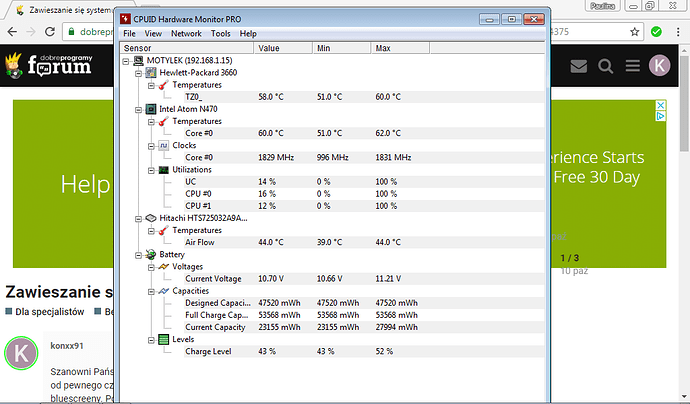Click the Utilizations graph icon

pos(163,169)
